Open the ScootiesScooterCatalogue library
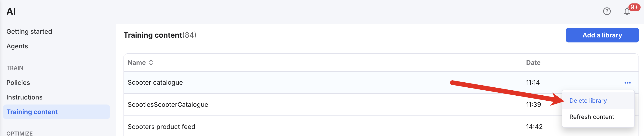This screenshot has width=644, height=136. [168, 105]
